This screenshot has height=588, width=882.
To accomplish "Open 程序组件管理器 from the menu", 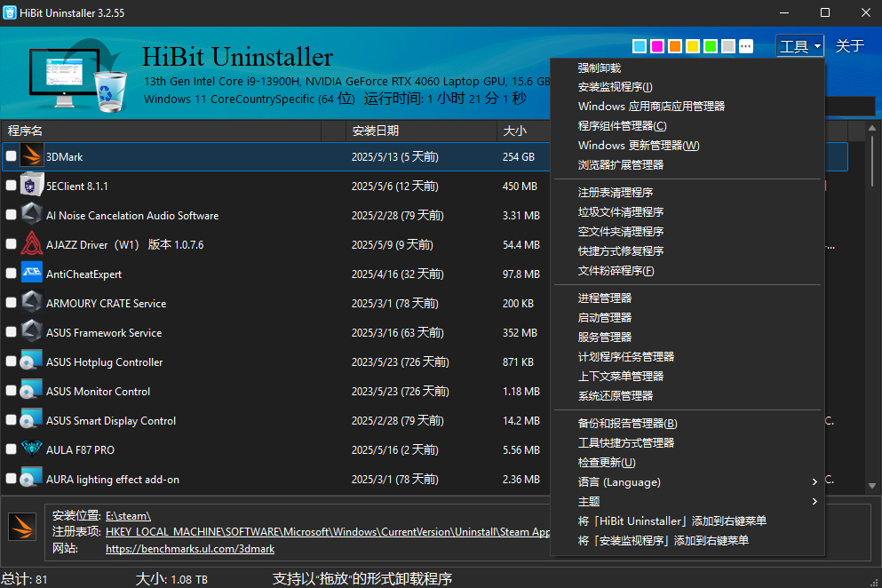I will [687, 126].
